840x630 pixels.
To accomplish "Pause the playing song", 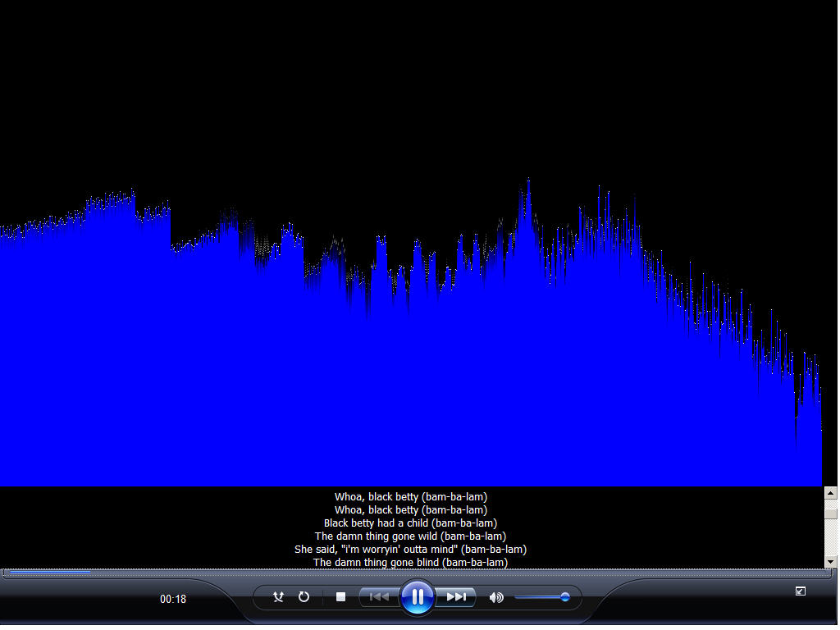I will coord(418,597).
